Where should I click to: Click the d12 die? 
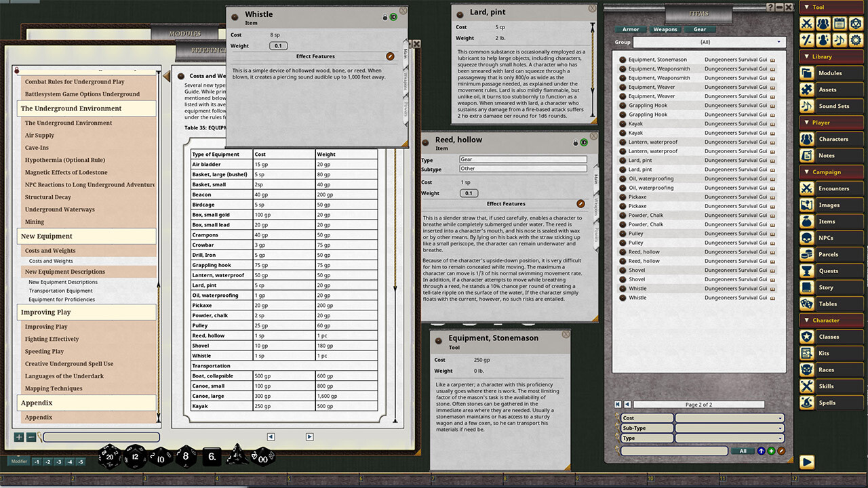[135, 457]
